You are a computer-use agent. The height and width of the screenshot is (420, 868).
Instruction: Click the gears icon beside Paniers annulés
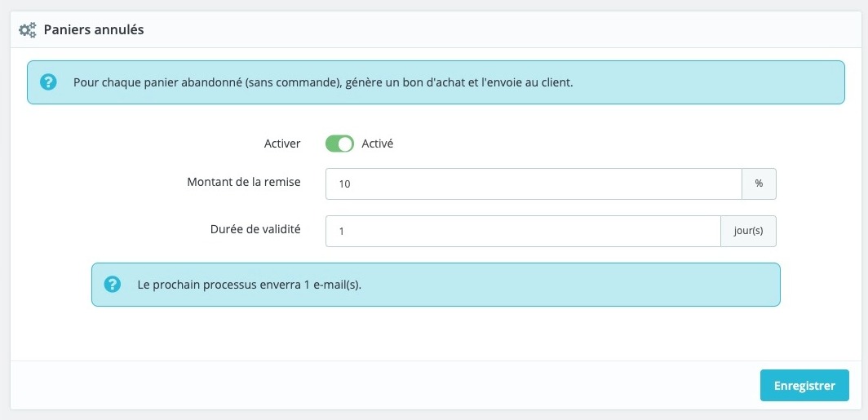pyautogui.click(x=28, y=30)
